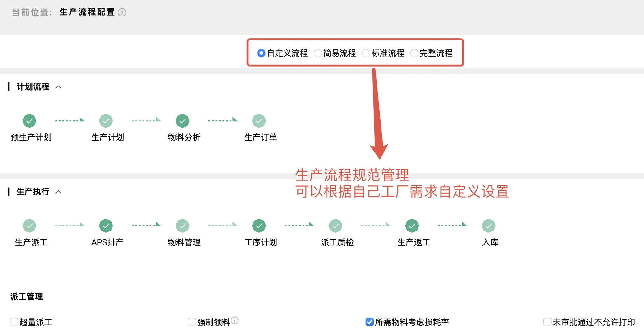
Task: Collapse the 生产执行 section
Action: click(59, 192)
